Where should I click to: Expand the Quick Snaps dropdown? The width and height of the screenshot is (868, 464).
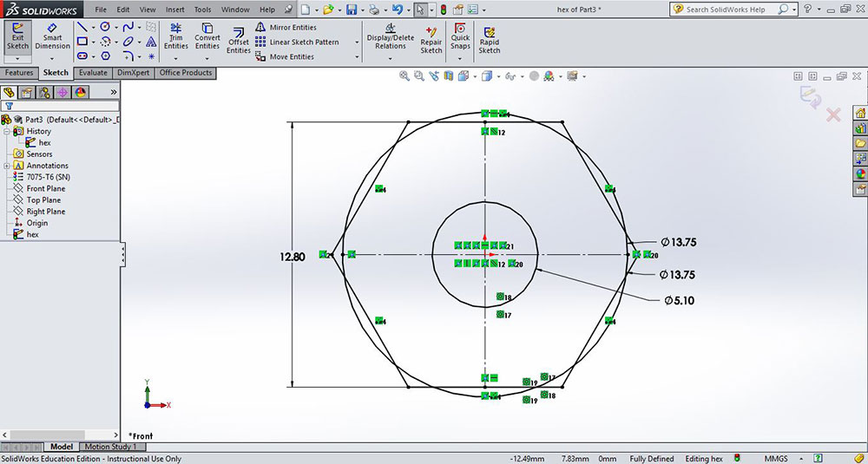[x=460, y=58]
